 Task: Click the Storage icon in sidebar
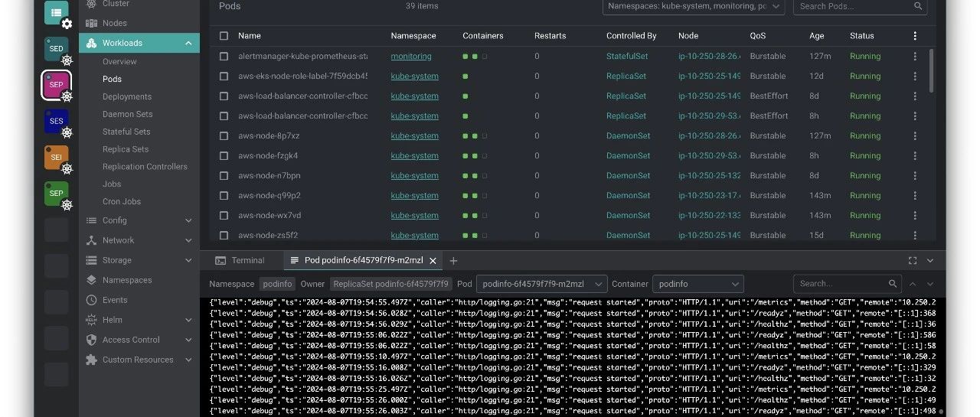[x=92, y=260]
